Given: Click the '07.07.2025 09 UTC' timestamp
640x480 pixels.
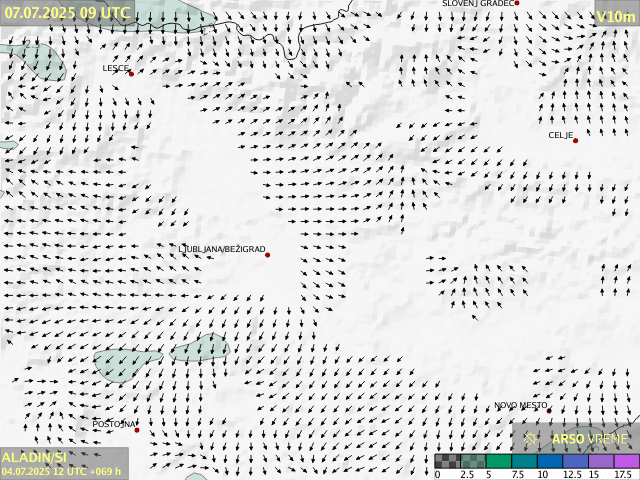Looking at the screenshot, I should [67, 13].
